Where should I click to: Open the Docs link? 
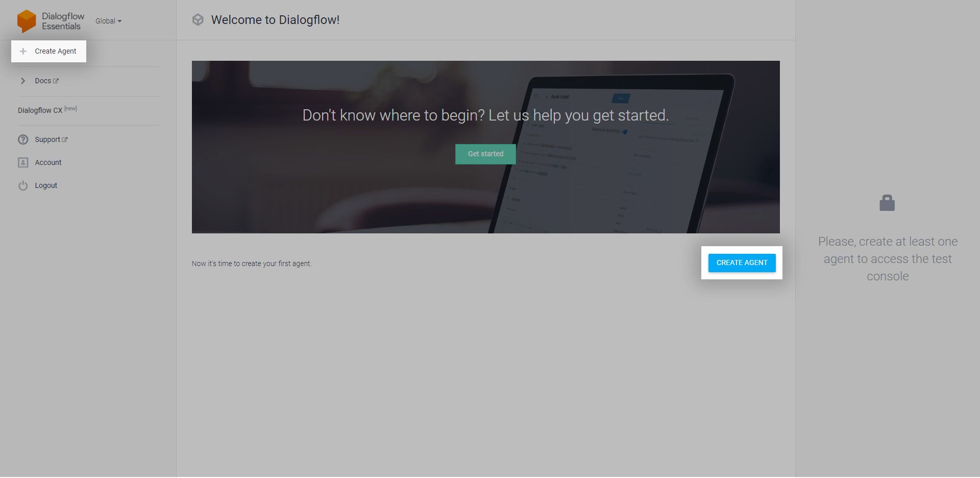tap(43, 81)
